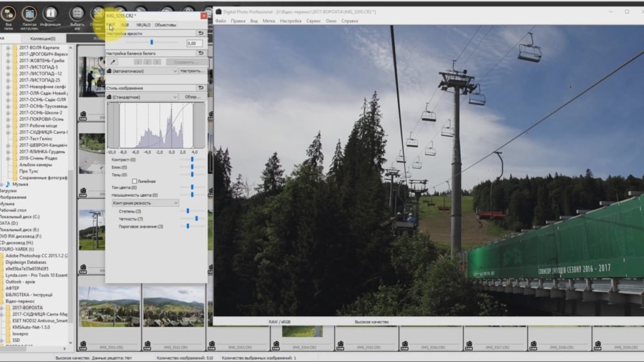Click the Четкость slider handle

pyautogui.click(x=196, y=219)
